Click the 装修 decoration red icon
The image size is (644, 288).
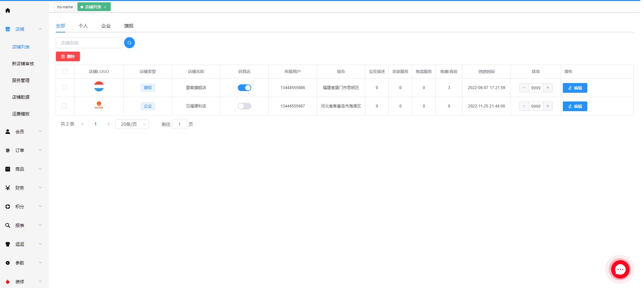click(8, 282)
